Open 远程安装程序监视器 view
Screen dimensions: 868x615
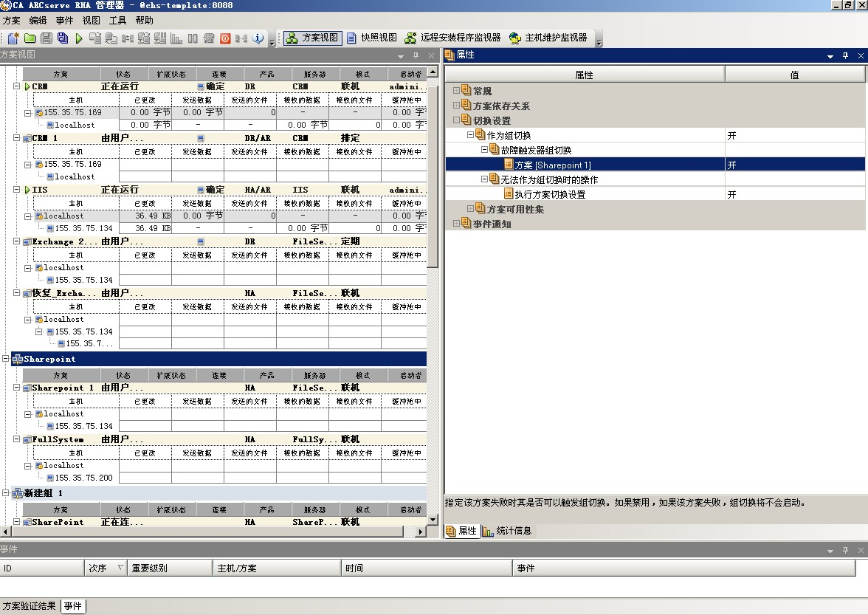pyautogui.click(x=452, y=38)
